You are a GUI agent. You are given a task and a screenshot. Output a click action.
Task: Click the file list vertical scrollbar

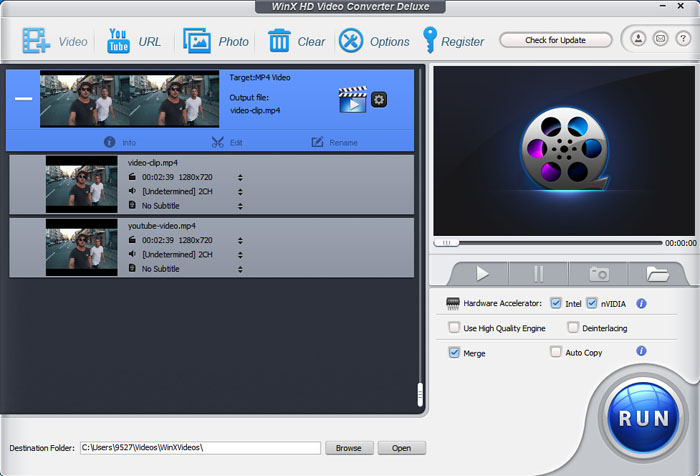coord(420,394)
